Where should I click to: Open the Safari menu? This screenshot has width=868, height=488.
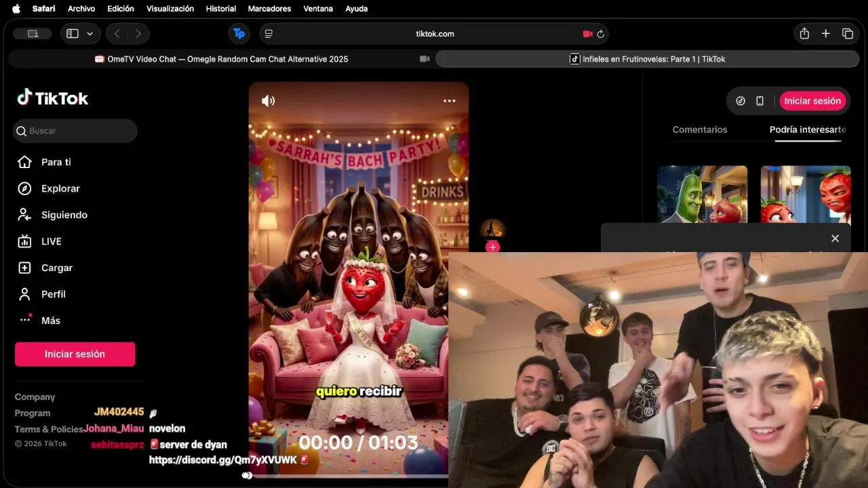[x=44, y=9]
